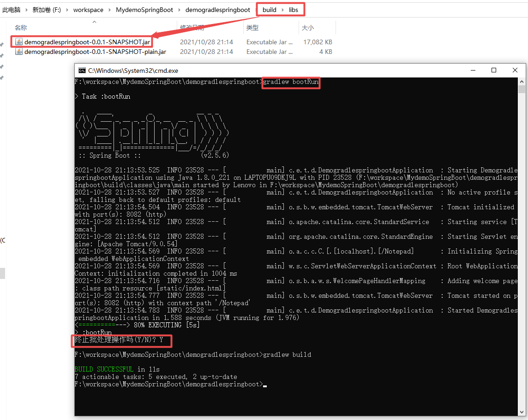Click the 7 actionable tasks line
The width and height of the screenshot is (528, 420).
click(156, 377)
